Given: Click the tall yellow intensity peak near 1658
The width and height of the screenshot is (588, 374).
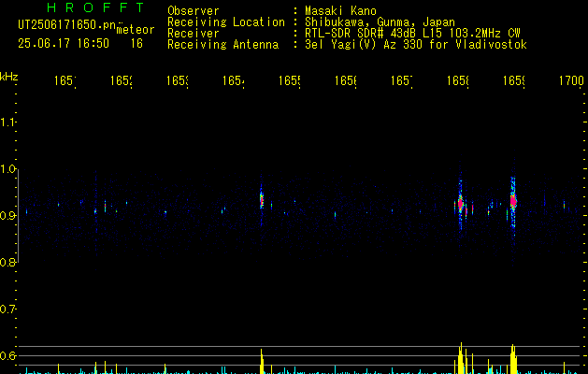Looking at the screenshot, I should coord(461,358).
